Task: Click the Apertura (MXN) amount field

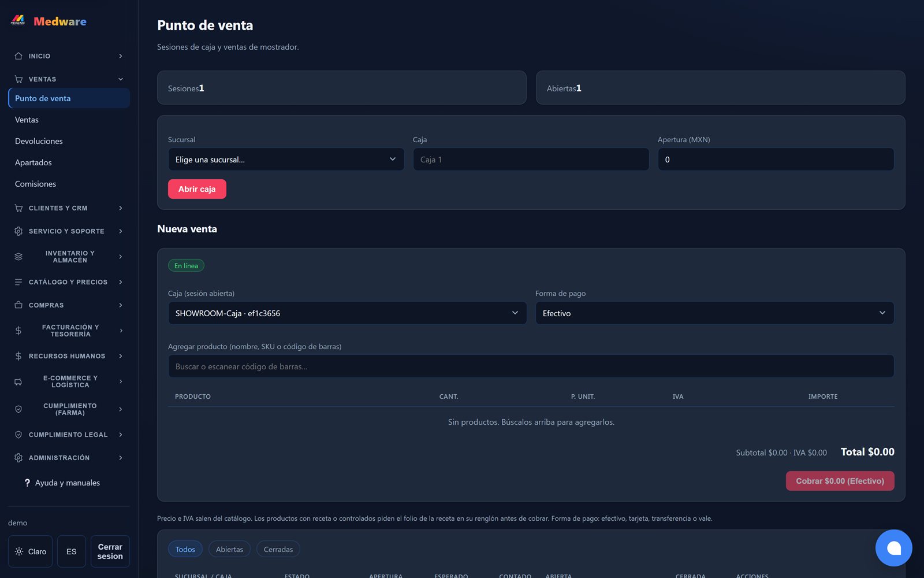Action: [776, 160]
